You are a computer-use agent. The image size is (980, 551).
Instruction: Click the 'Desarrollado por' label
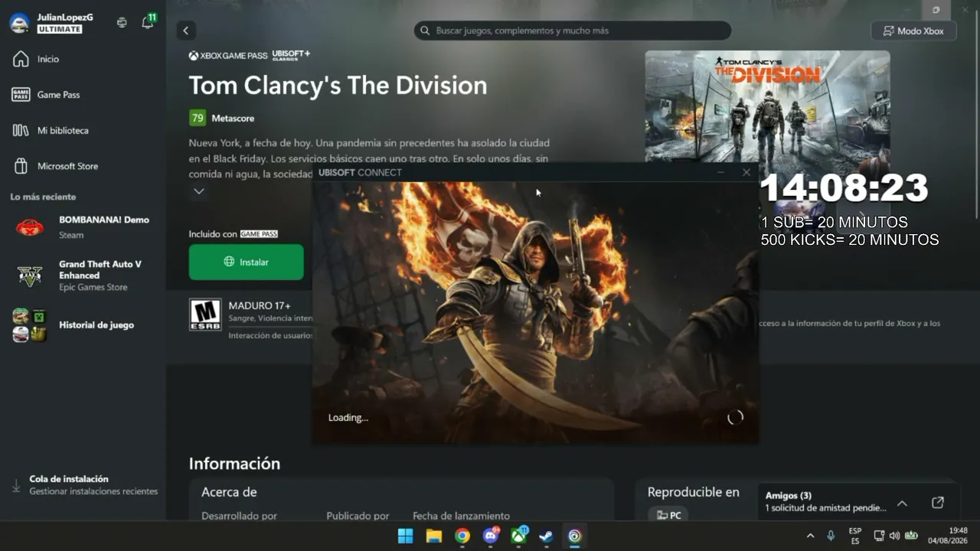pos(239,516)
